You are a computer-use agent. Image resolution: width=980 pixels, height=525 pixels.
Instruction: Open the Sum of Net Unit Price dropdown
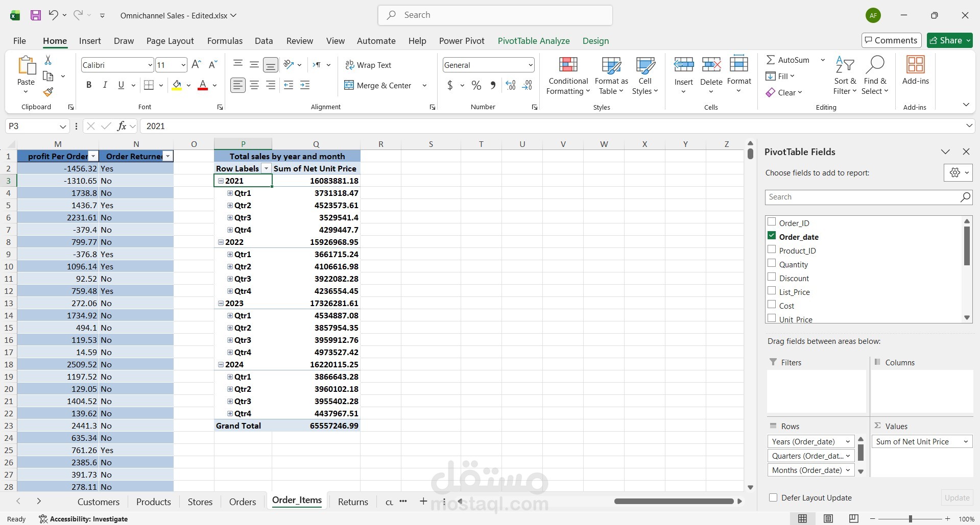click(x=966, y=441)
